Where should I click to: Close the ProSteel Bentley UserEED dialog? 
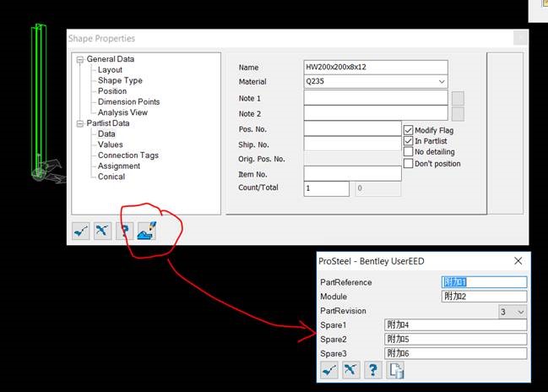tap(518, 261)
